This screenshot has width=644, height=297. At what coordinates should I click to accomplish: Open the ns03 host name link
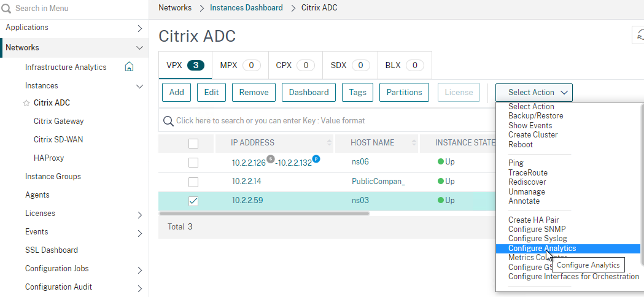360,201
